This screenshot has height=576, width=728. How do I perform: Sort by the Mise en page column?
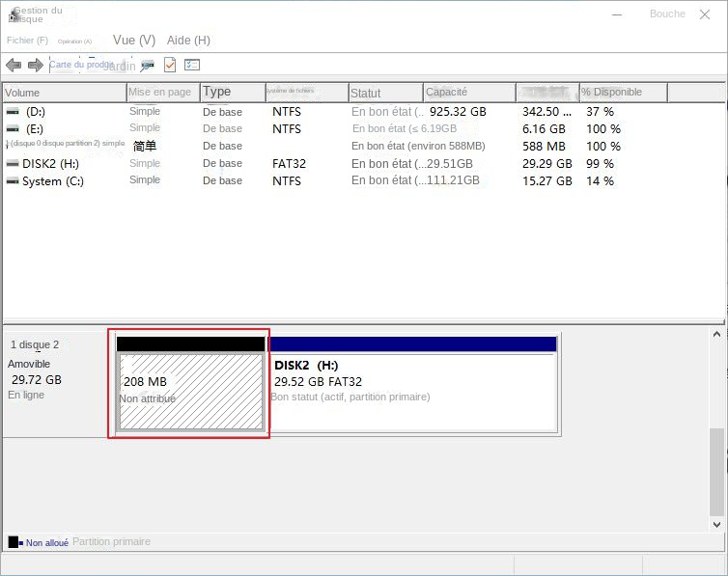[163, 93]
